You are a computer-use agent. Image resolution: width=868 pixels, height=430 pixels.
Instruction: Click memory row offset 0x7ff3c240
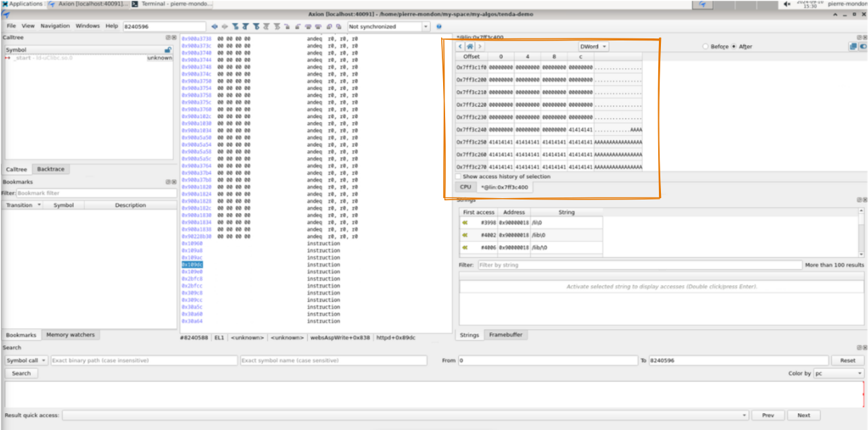point(471,129)
